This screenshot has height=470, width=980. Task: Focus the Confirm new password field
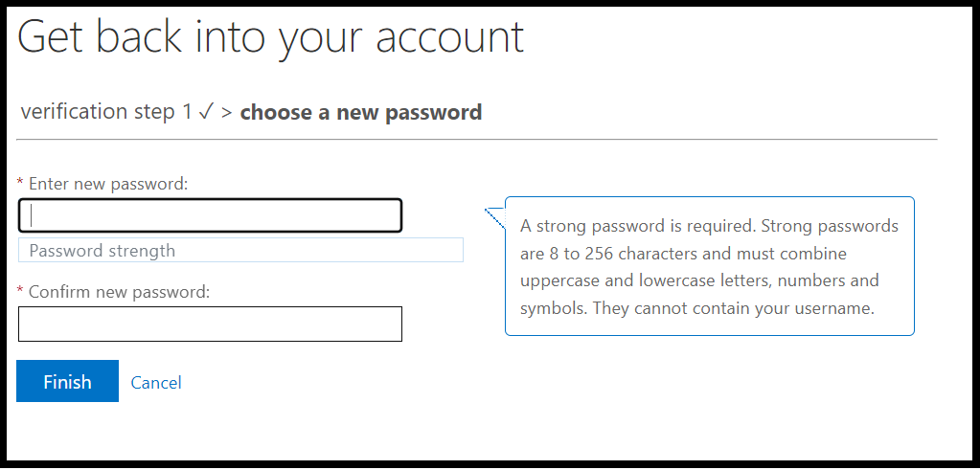pos(210,325)
